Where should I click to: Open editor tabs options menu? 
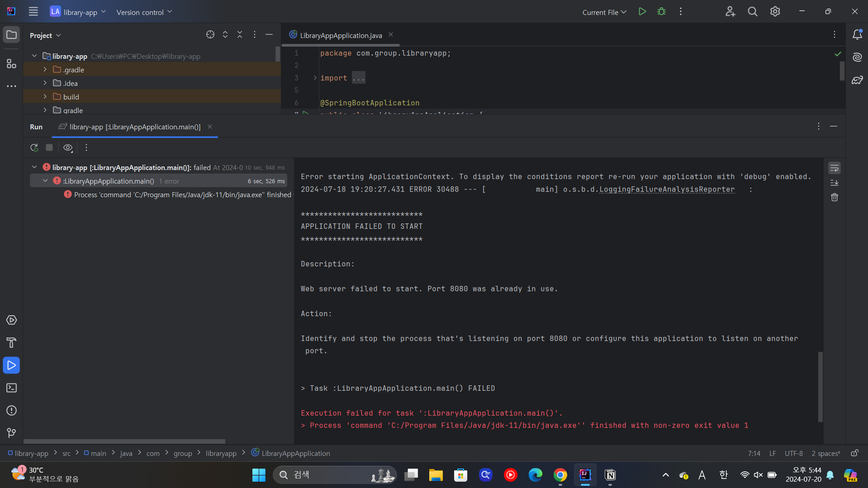(x=835, y=35)
